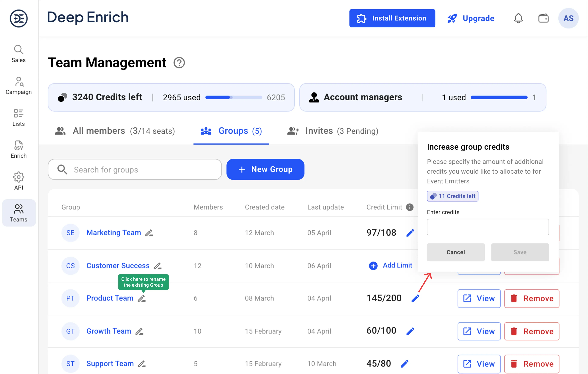Edit the 60/100 credit limit

(x=410, y=331)
